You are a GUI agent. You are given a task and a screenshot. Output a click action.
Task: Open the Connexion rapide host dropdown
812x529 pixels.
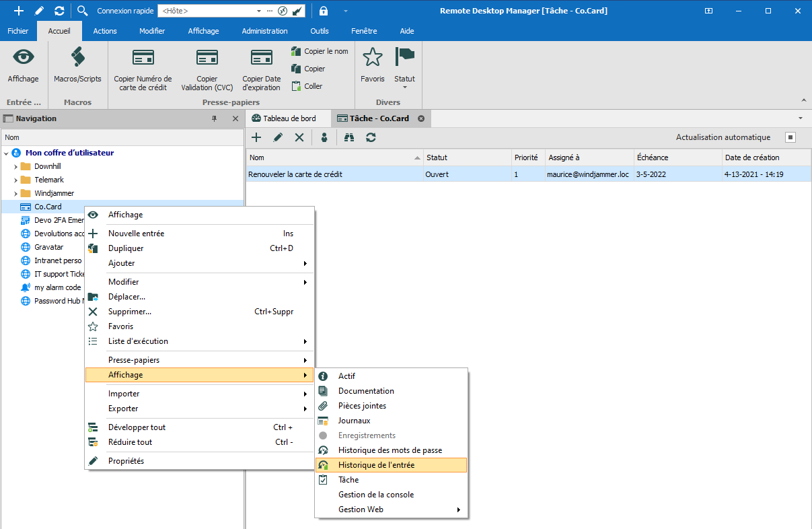point(259,11)
